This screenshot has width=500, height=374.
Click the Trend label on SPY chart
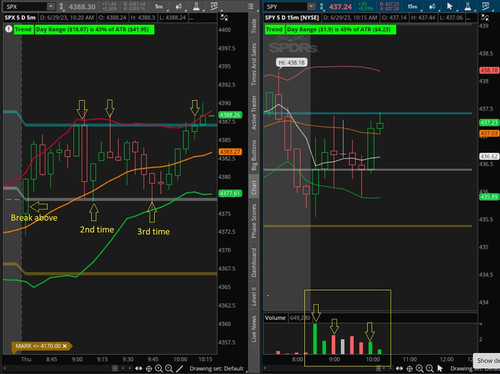(x=274, y=30)
